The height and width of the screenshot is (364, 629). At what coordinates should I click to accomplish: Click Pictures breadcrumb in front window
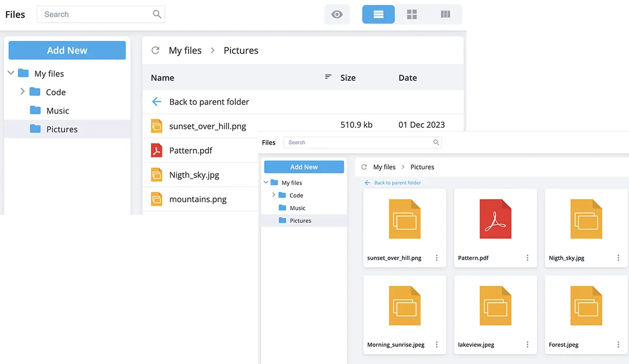pos(422,167)
